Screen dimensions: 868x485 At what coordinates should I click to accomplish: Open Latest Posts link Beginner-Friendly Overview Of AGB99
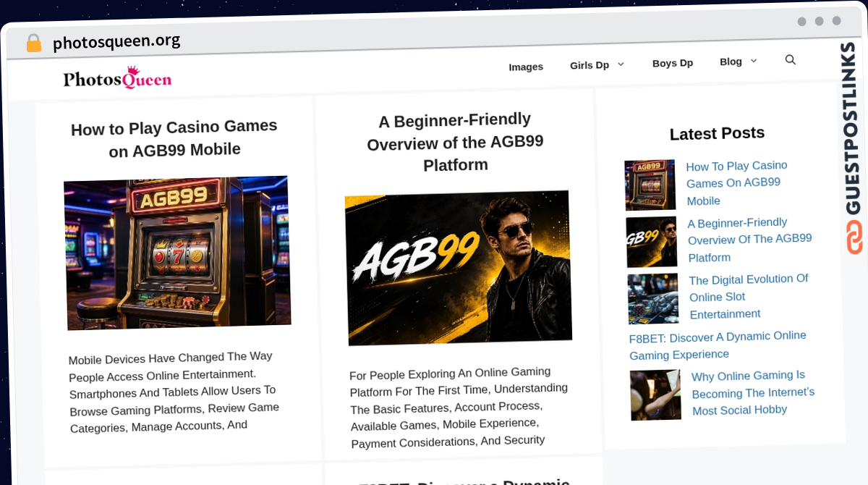pyautogui.click(x=750, y=240)
